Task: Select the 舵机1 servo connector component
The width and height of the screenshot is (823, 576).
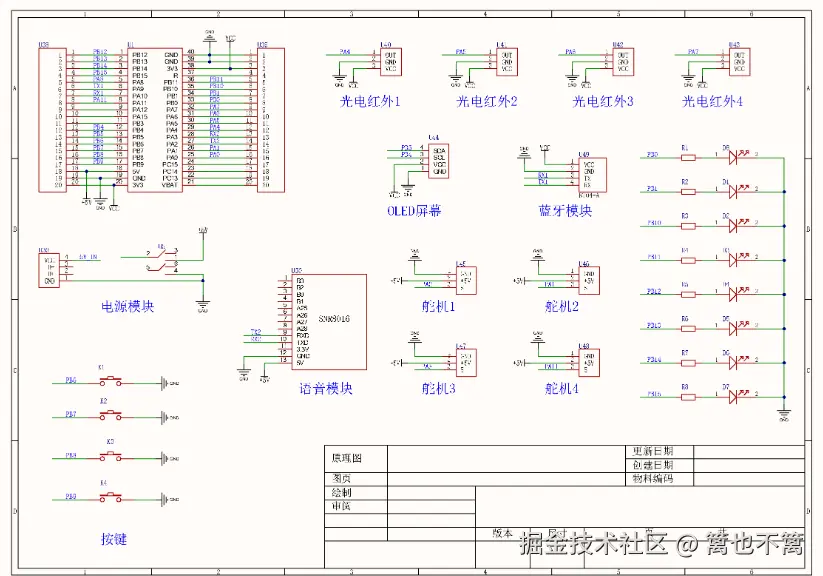Action: (466, 280)
